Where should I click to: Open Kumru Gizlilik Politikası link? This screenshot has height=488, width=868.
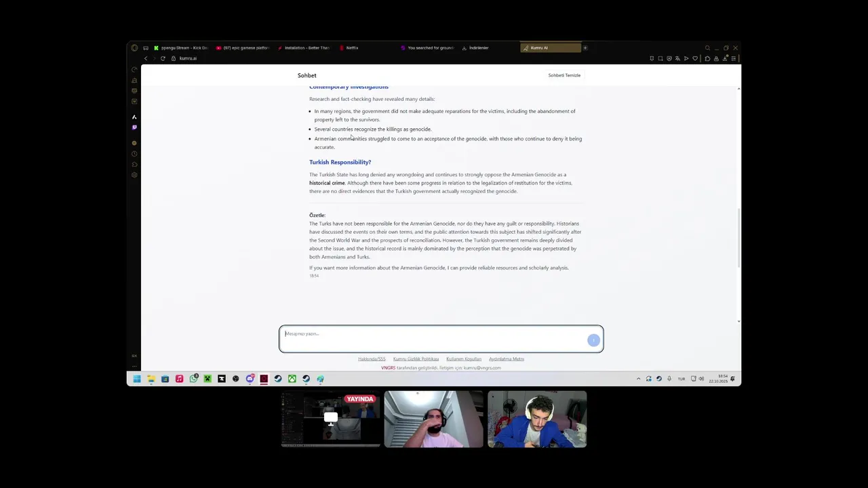tap(416, 359)
